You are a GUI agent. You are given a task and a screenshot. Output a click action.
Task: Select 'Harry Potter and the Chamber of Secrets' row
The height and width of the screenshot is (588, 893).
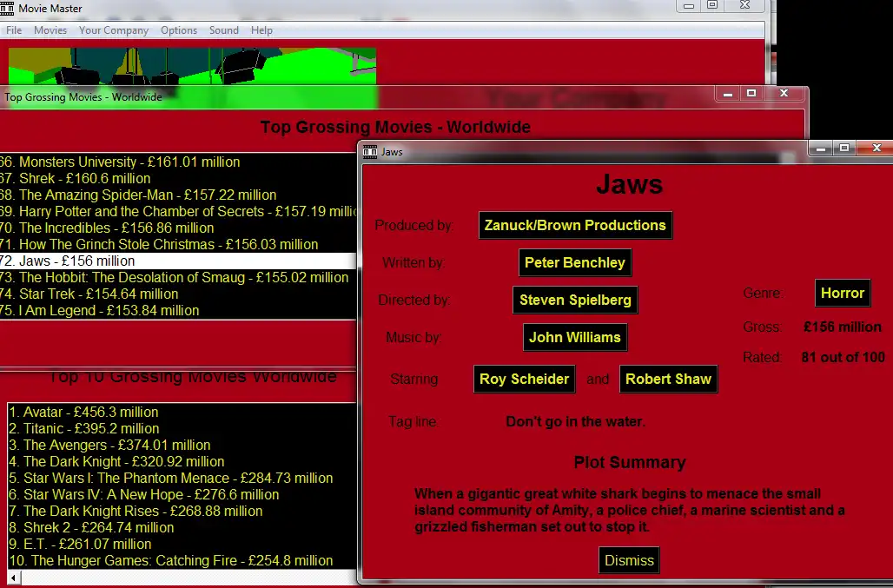tap(178, 211)
